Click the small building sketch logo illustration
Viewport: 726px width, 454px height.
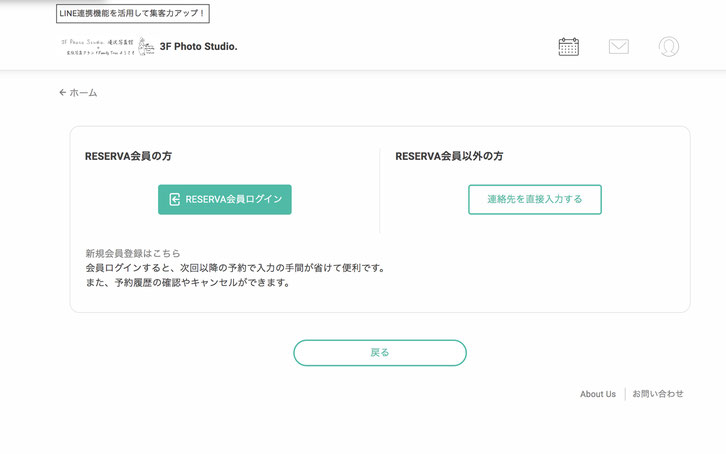146,46
